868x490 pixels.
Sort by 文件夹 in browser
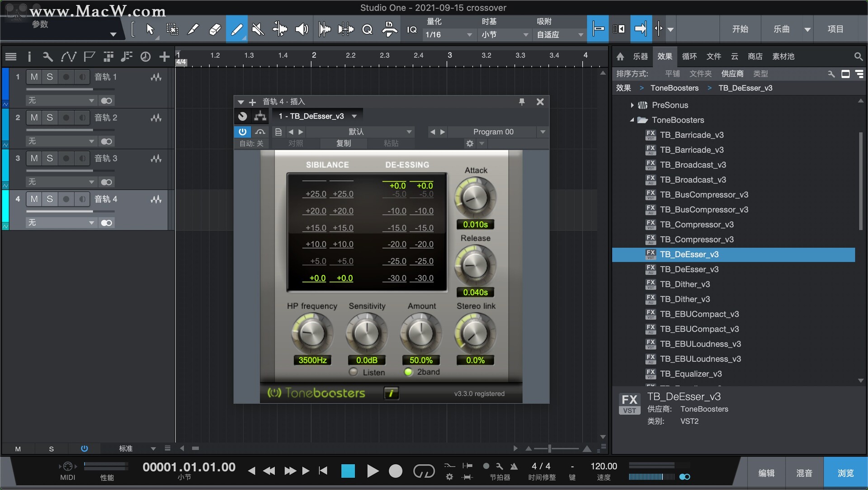tap(700, 74)
